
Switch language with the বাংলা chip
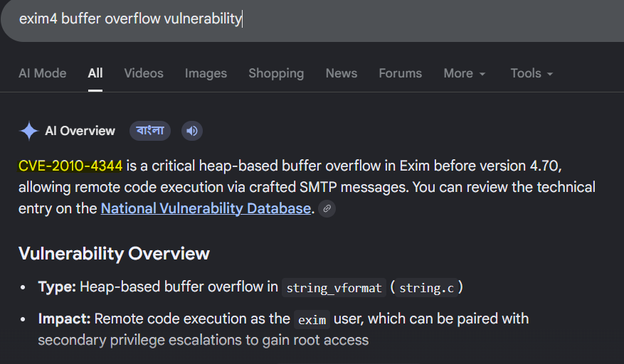pyautogui.click(x=150, y=131)
